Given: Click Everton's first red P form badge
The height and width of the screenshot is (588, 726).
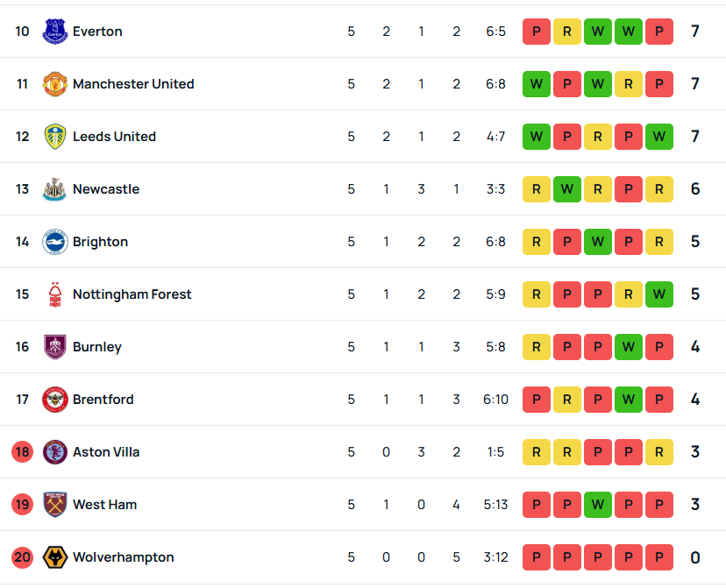Looking at the screenshot, I should [x=537, y=32].
